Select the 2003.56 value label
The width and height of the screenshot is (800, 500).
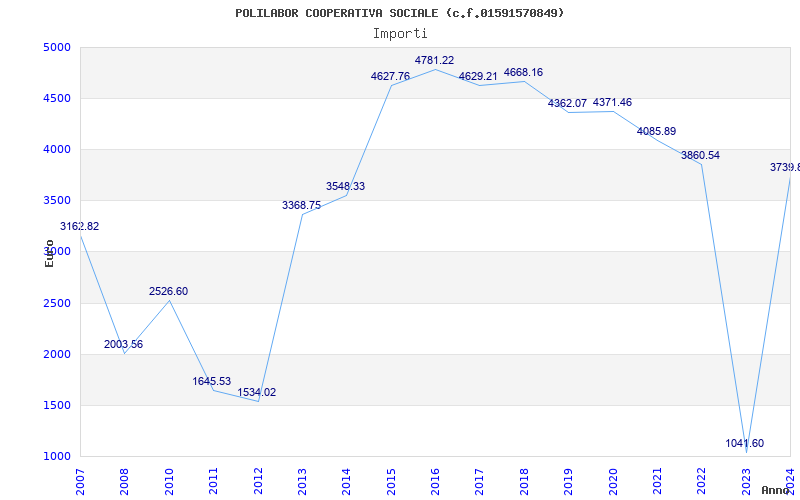[x=123, y=345]
